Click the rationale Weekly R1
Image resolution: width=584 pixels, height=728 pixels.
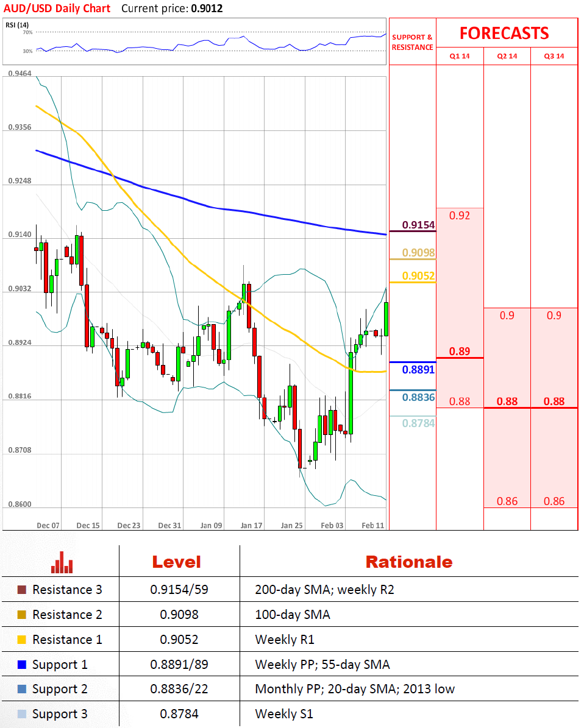[x=285, y=640]
